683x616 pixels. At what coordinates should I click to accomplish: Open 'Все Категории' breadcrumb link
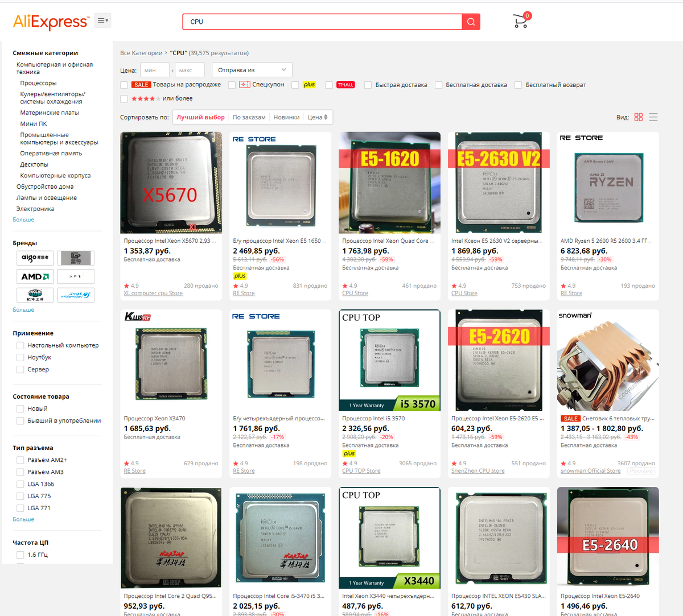point(141,53)
